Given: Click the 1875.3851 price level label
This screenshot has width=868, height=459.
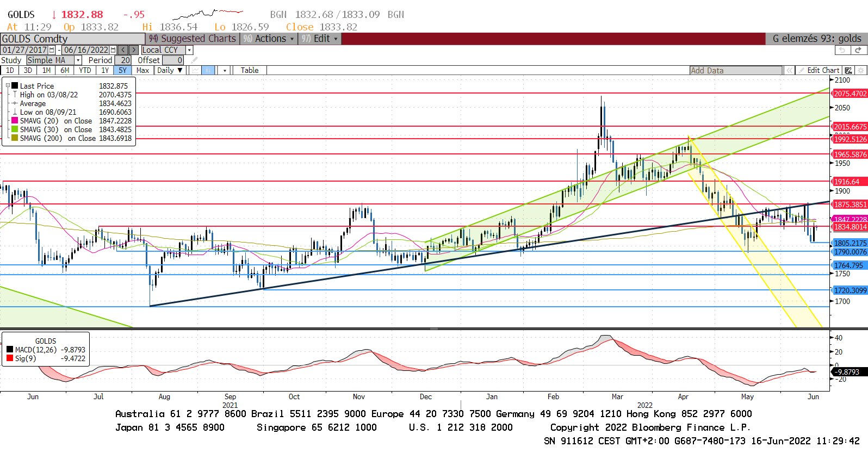Looking at the screenshot, I should click(x=850, y=204).
